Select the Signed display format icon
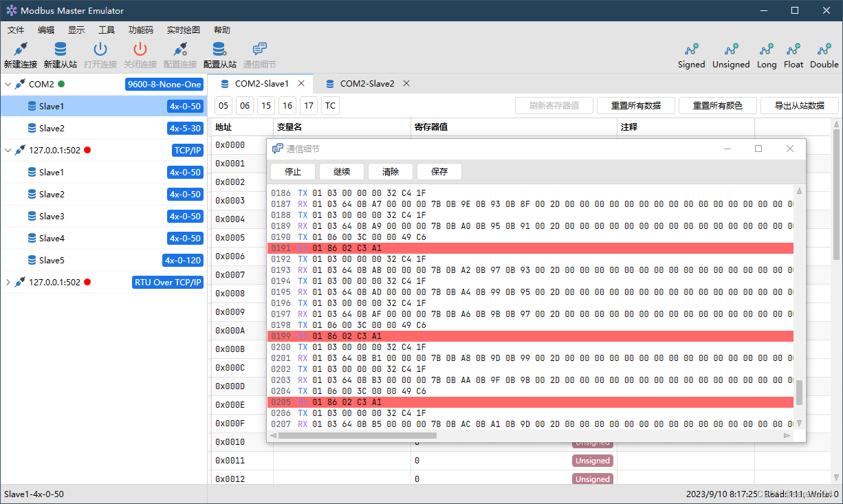 (x=691, y=55)
